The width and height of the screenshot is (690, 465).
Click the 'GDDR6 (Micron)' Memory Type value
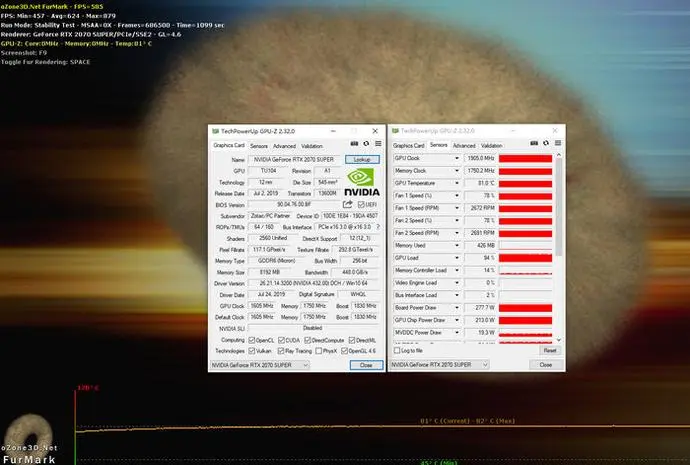pos(276,260)
